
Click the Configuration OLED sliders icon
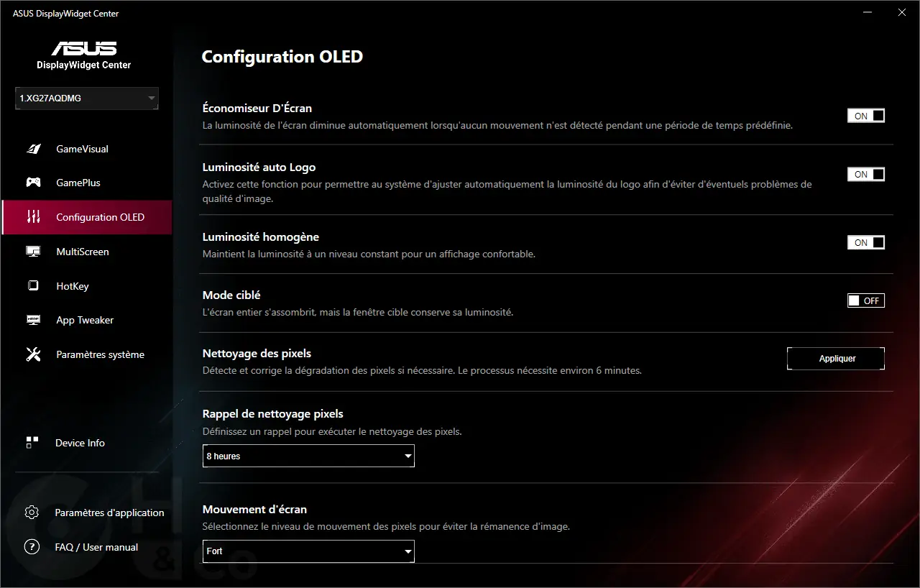[33, 217]
